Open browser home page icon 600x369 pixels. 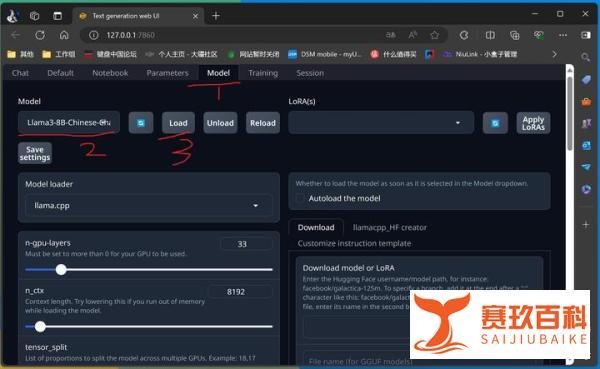[64, 35]
